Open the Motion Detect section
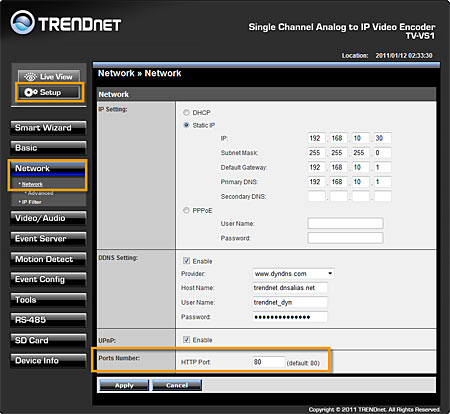This screenshot has width=450, height=414. [48, 259]
